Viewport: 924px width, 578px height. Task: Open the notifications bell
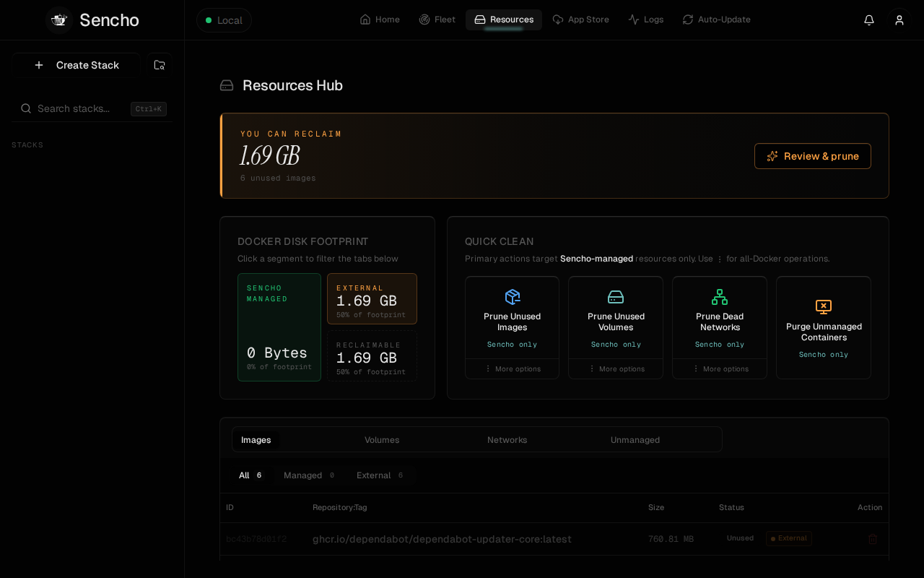point(869,20)
